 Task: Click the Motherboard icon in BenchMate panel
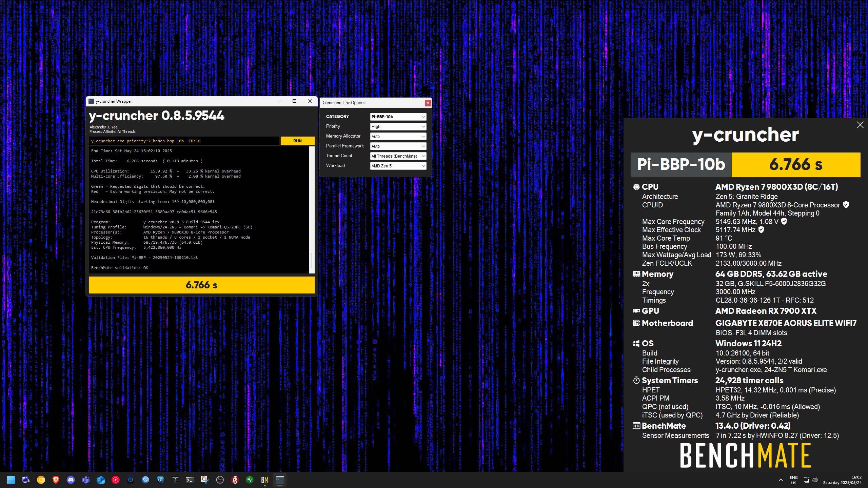click(x=636, y=323)
